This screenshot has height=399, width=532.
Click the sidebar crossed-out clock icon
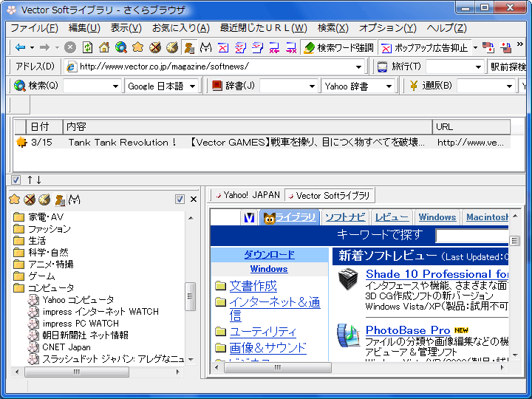point(30,199)
